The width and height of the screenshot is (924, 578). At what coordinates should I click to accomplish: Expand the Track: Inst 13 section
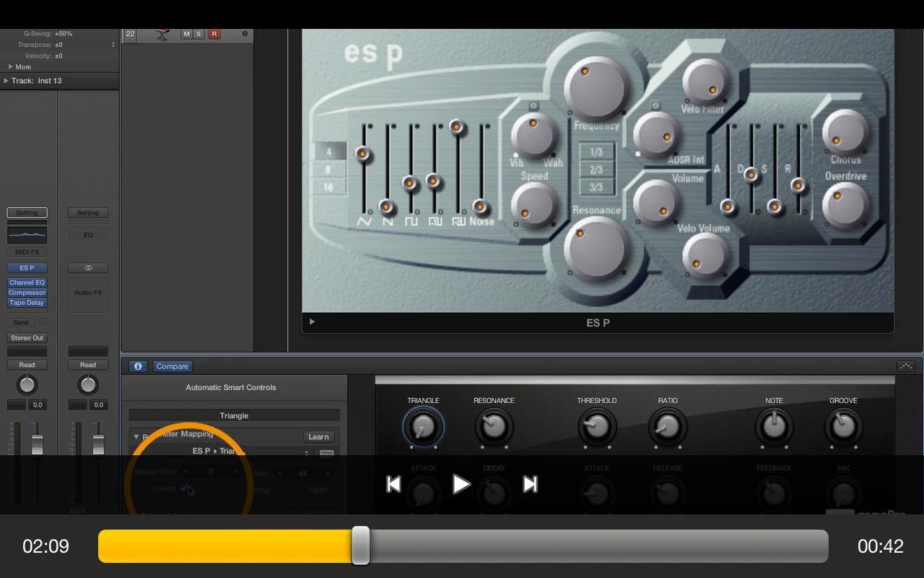(6, 81)
